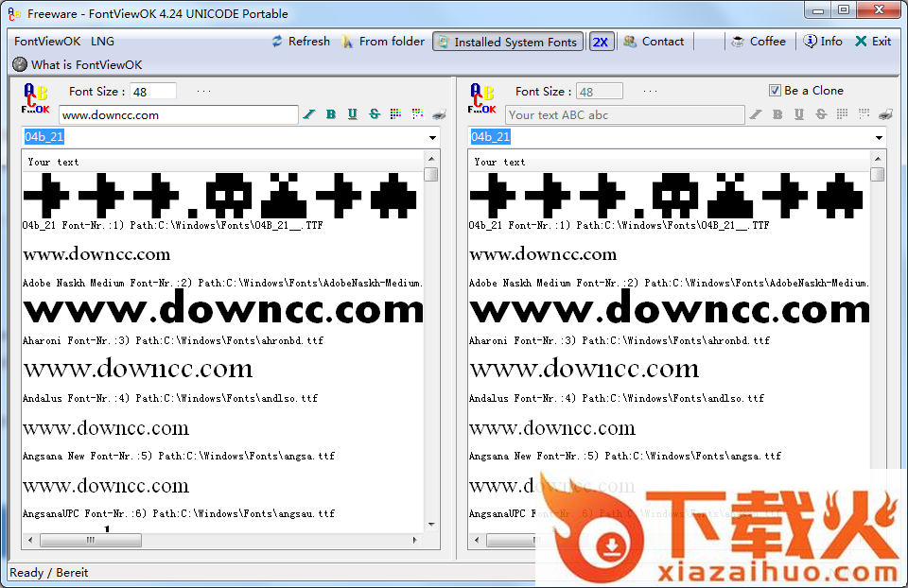Select Andalus font preview in right pane
The width and height of the screenshot is (908, 588).
tap(585, 369)
